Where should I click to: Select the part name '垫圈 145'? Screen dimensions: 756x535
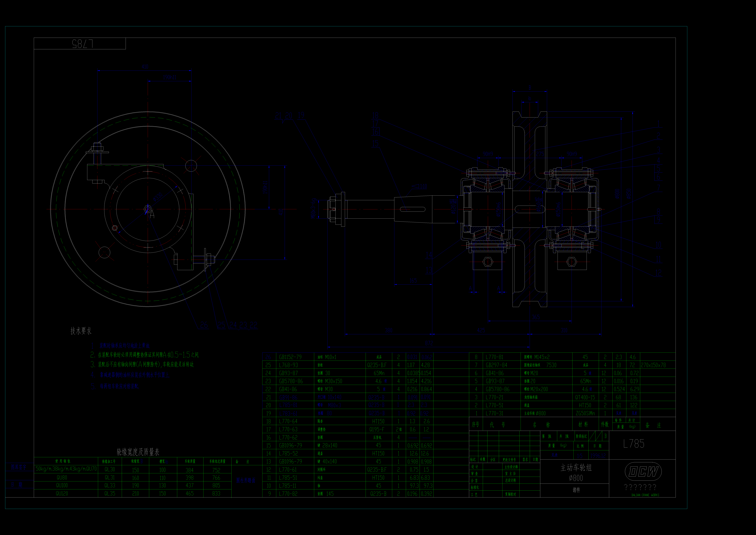[326, 494]
